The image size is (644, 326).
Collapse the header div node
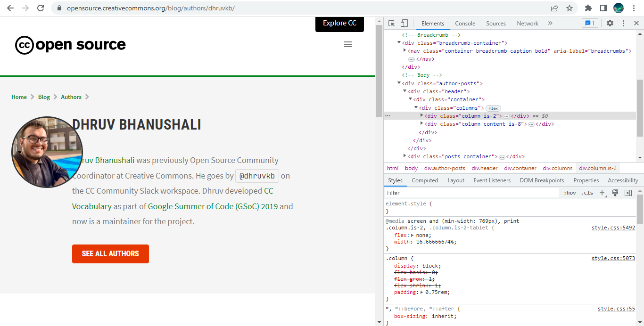coord(405,91)
